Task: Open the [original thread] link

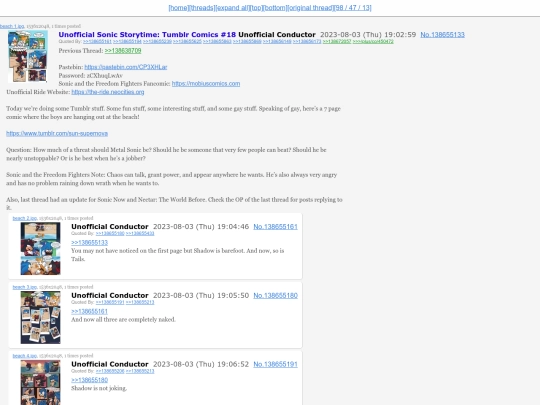Action: 310,8
